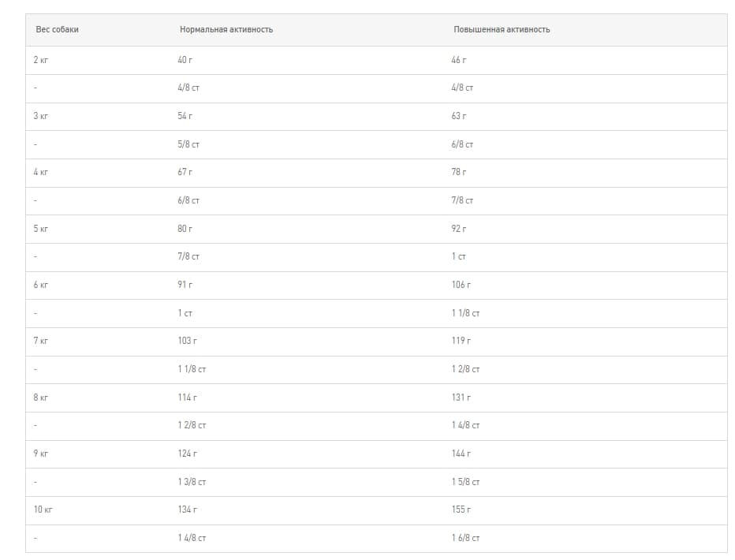735x560 pixels.
Task: Click the "40 г" normal activity value
Action: pyautogui.click(x=185, y=60)
